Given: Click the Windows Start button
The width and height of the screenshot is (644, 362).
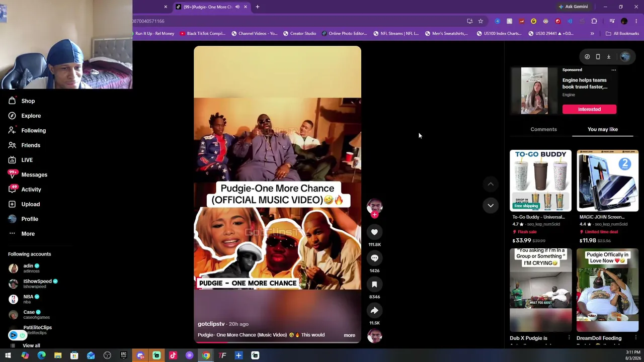Looking at the screenshot, I should [8, 356].
